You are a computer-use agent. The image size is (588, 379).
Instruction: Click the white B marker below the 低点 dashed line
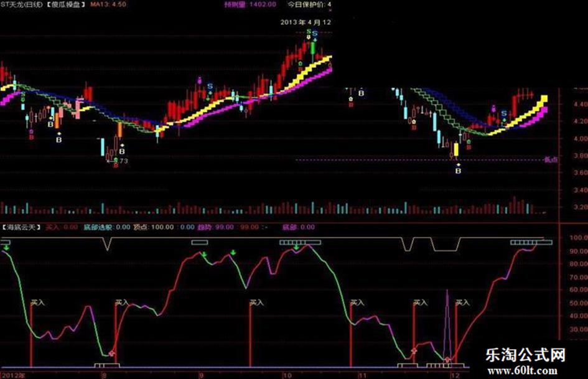point(458,171)
